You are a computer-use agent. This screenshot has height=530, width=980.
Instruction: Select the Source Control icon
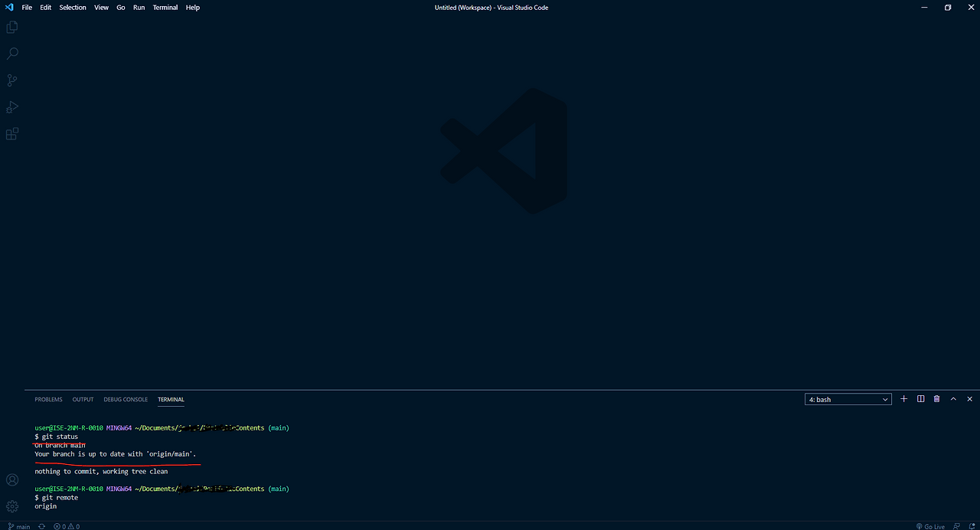(x=11, y=80)
